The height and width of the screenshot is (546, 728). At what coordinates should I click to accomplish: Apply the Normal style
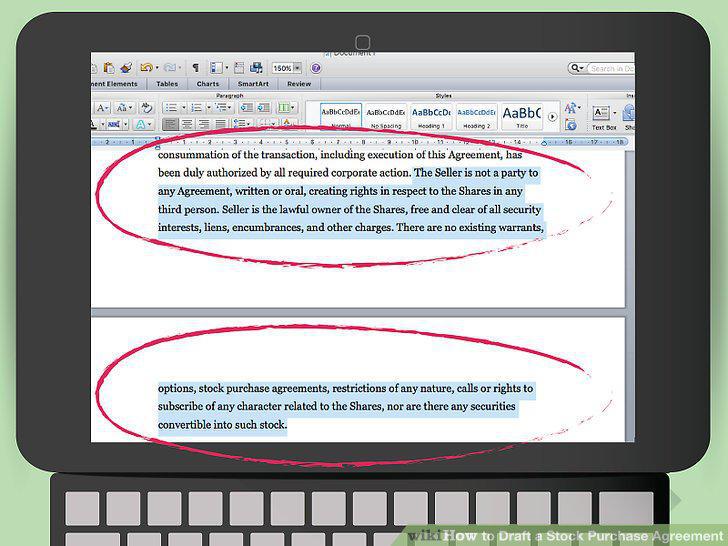tap(341, 116)
